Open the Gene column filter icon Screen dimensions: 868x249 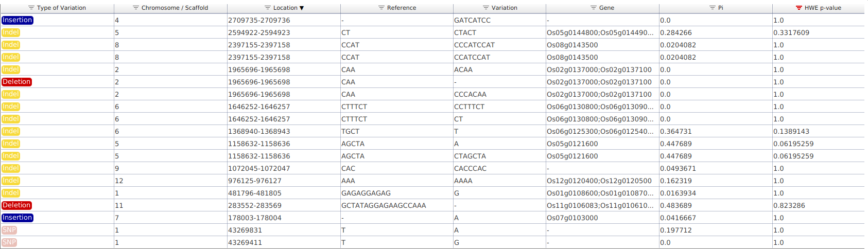pos(594,8)
